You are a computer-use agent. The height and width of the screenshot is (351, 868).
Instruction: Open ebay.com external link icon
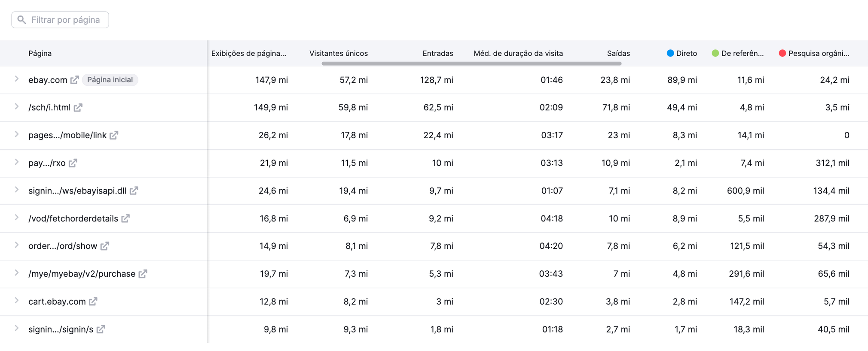coord(75,80)
